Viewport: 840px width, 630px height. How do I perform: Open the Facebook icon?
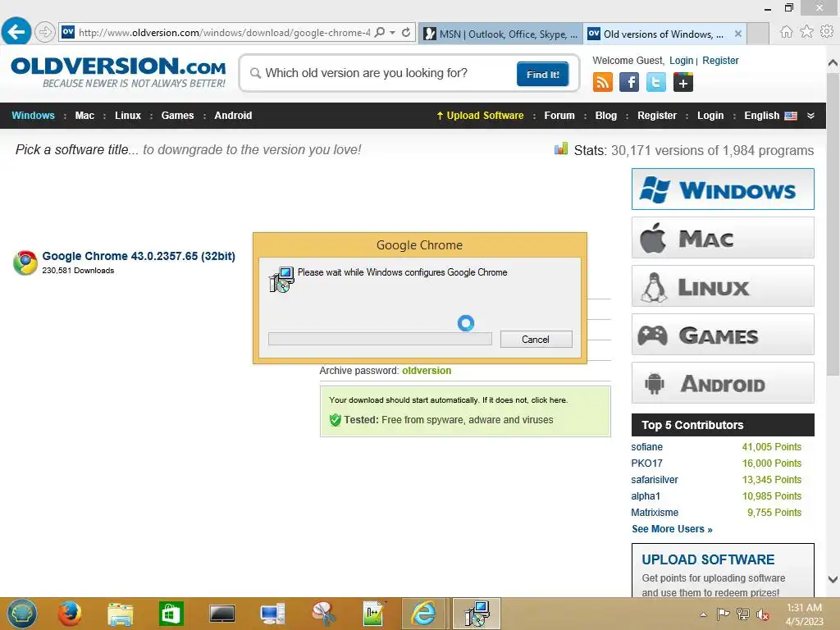pos(629,83)
